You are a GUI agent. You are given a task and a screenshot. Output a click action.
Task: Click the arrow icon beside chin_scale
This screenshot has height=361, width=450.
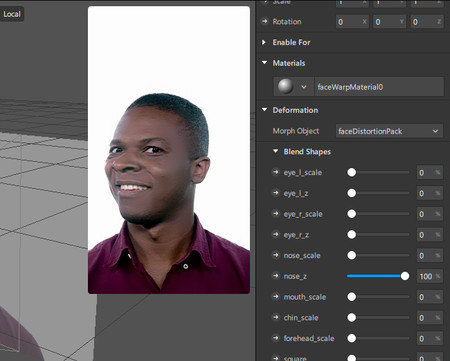click(x=275, y=317)
